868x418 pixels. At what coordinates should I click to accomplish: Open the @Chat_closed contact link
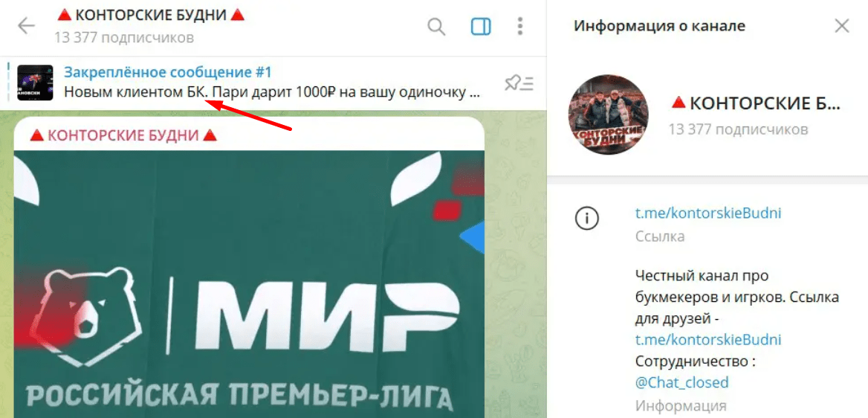682,382
